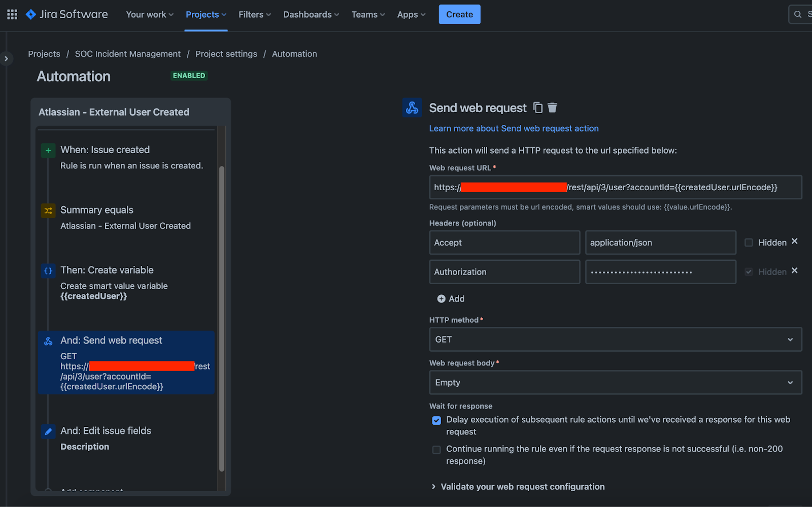
Task: Uncheck Delay execution of subsequent rule actions
Action: click(436, 420)
